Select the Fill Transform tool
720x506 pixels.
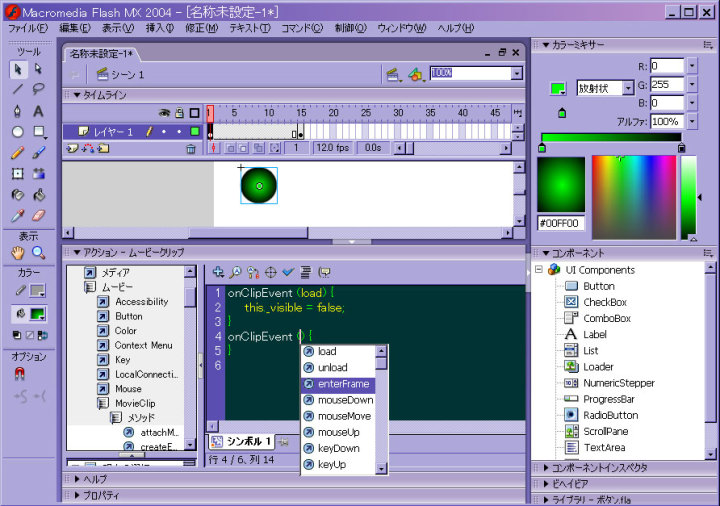[x=39, y=174]
